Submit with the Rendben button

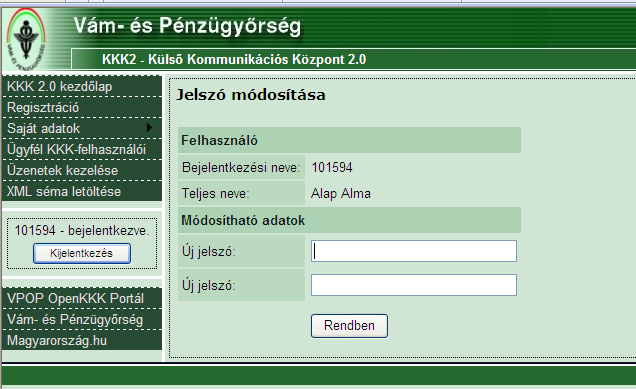(349, 326)
